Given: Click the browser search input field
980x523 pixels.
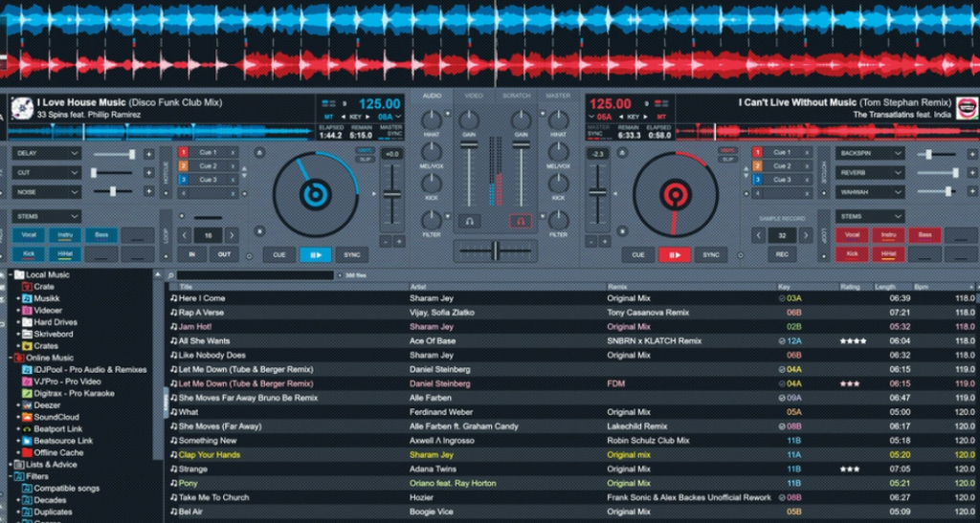Looking at the screenshot, I should coord(256,275).
